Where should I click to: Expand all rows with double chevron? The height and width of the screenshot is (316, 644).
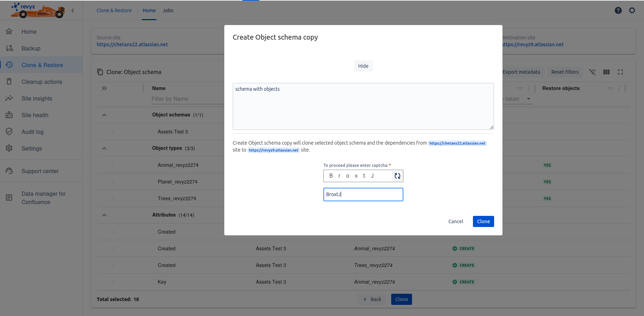pyautogui.click(x=104, y=88)
